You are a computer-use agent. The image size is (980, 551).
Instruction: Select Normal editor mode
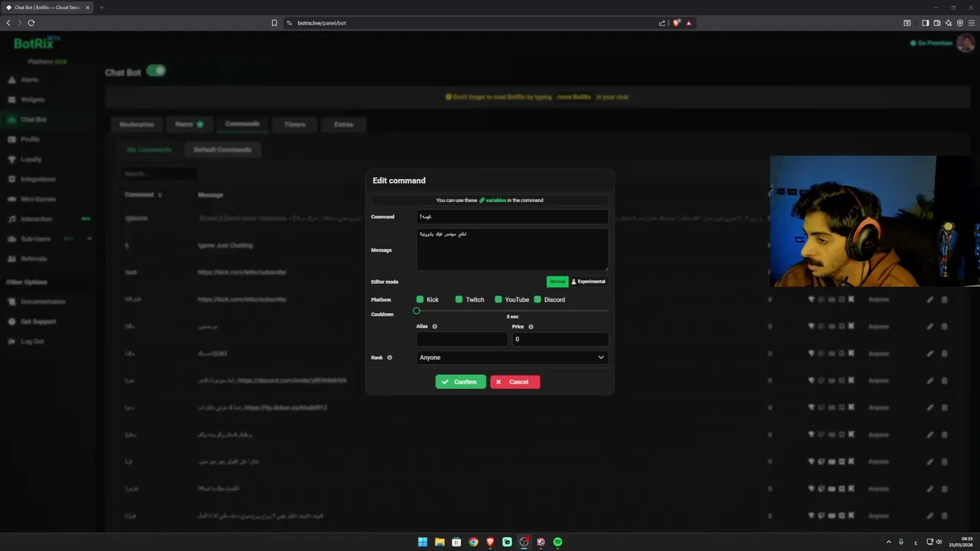[557, 282]
